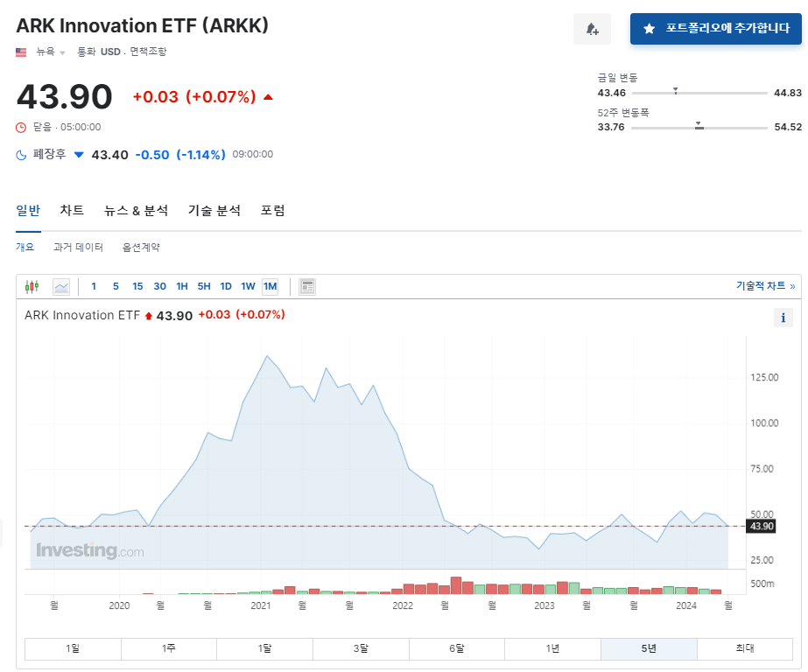Click the 52-week high value 54.52
This screenshot has width=808, height=672.
point(788,127)
